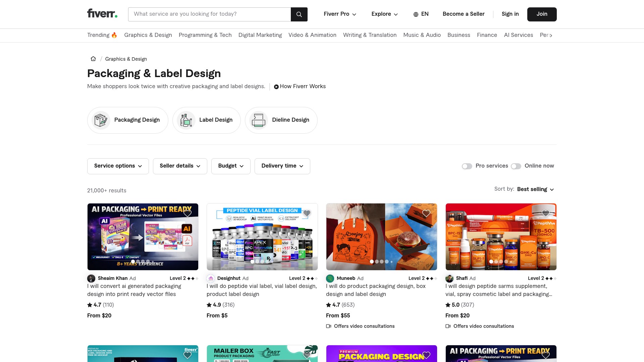Open the Finance category
The height and width of the screenshot is (362, 644).
tap(487, 35)
